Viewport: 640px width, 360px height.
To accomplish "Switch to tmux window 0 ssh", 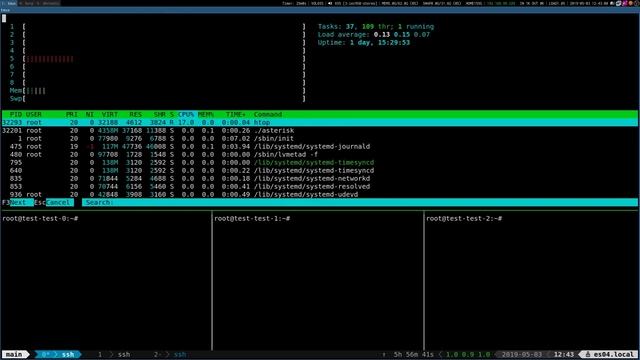I will 58,354.
